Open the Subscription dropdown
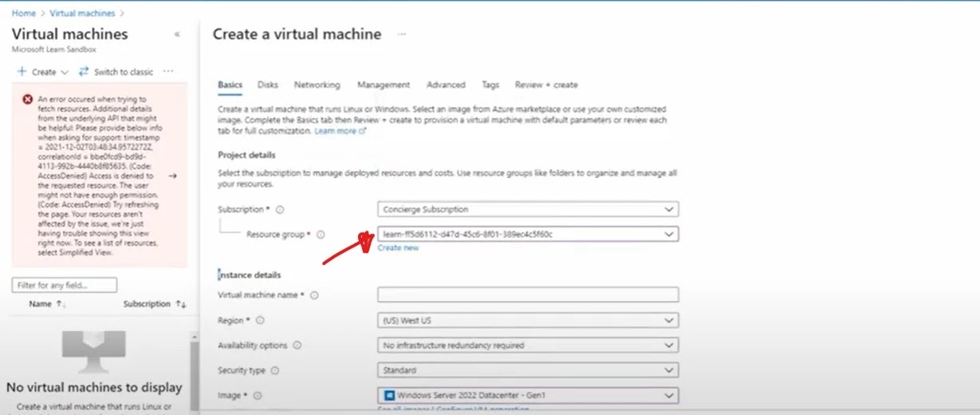980x415 pixels. pyautogui.click(x=528, y=209)
